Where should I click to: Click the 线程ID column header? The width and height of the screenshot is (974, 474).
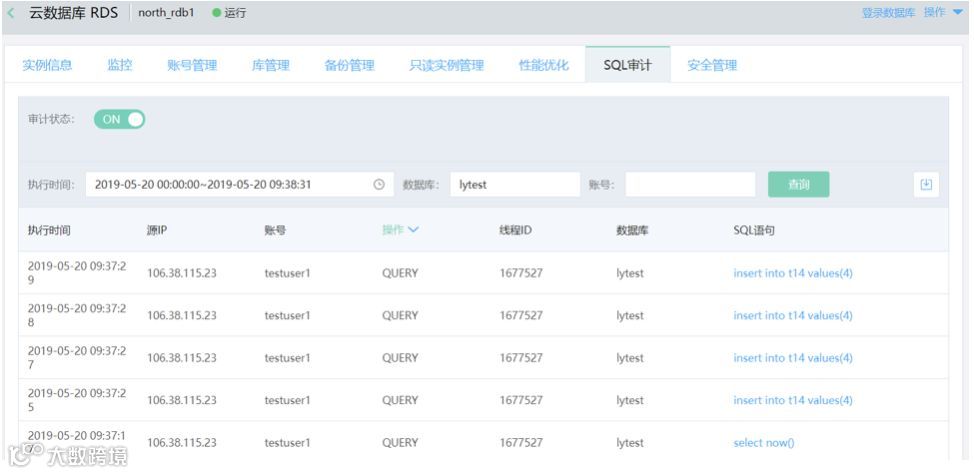pyautogui.click(x=516, y=230)
